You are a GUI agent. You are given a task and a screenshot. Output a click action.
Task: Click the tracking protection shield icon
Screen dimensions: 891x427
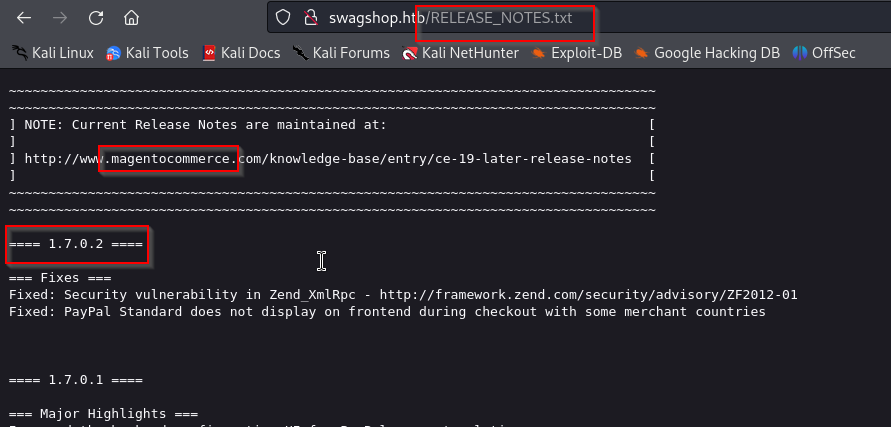coord(282,18)
